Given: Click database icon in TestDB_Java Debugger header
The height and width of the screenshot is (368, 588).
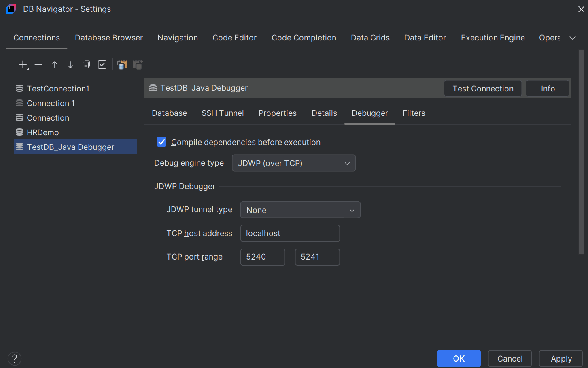Looking at the screenshot, I should click(x=153, y=88).
